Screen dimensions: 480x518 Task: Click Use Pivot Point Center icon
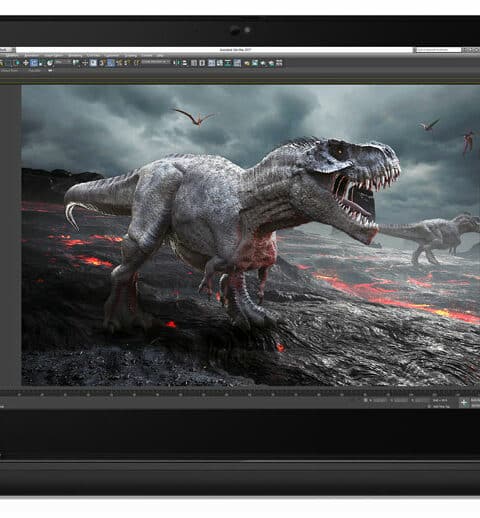pos(76,63)
